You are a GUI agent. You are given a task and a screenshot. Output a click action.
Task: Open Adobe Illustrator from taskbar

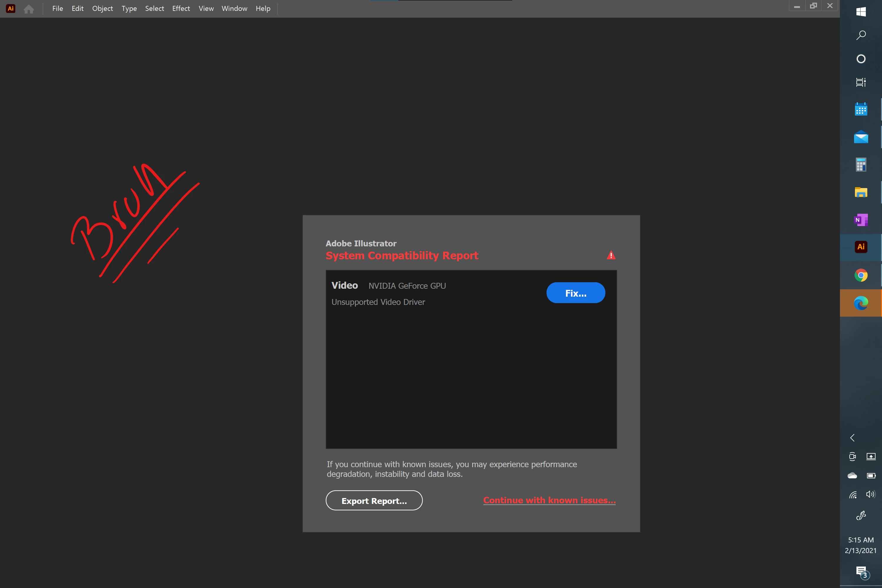coord(861,247)
